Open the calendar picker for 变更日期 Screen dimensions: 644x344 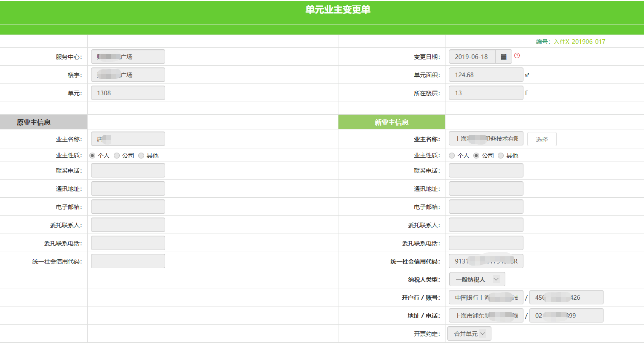[503, 57]
